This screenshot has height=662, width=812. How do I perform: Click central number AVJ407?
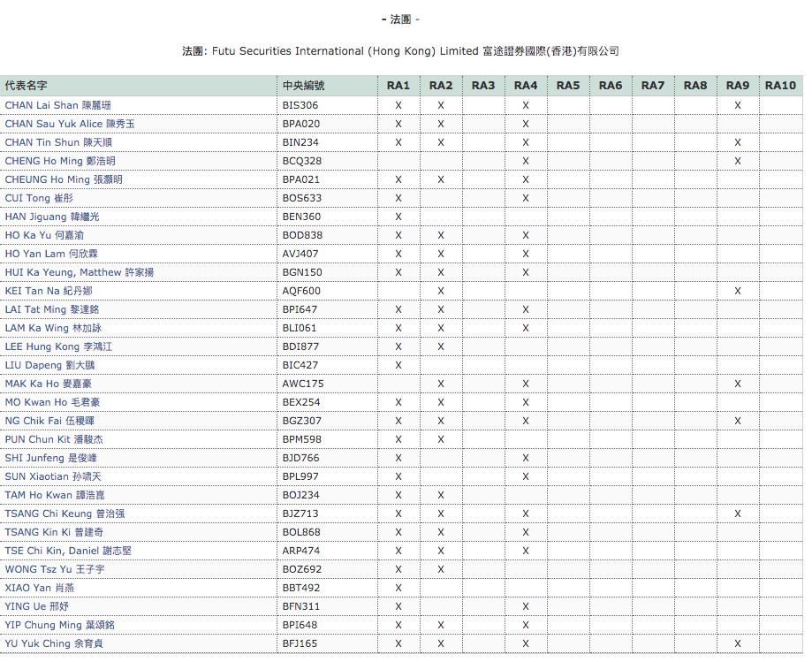300,254
